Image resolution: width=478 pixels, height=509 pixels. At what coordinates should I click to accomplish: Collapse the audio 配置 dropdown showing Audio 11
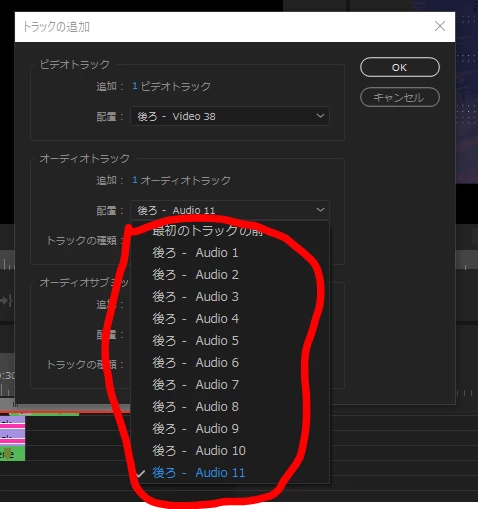[x=230, y=210]
